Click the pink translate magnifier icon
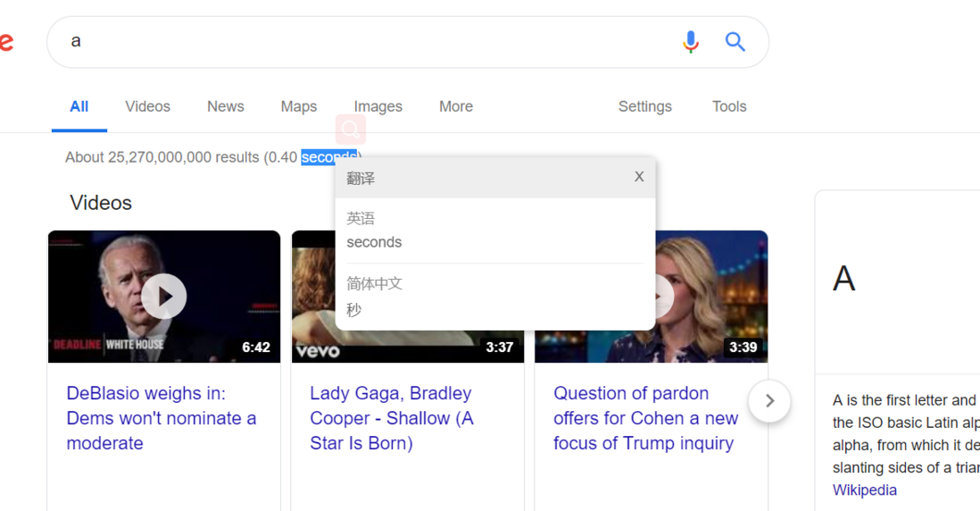980x511 pixels. pyautogui.click(x=351, y=130)
